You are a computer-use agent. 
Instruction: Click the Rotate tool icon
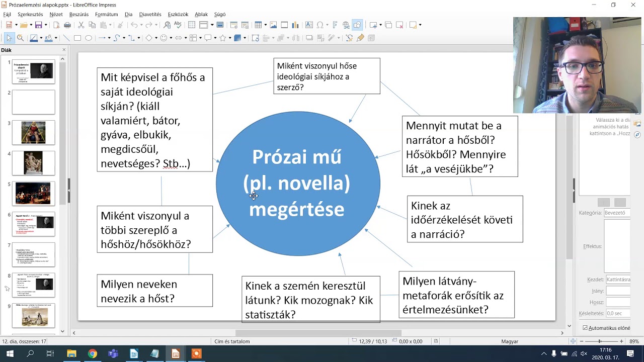click(x=256, y=38)
